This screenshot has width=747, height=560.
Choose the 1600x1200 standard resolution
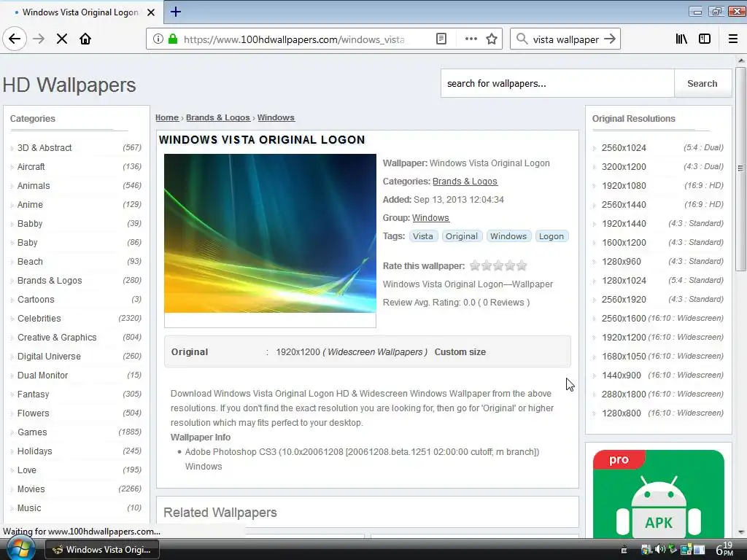pos(624,242)
